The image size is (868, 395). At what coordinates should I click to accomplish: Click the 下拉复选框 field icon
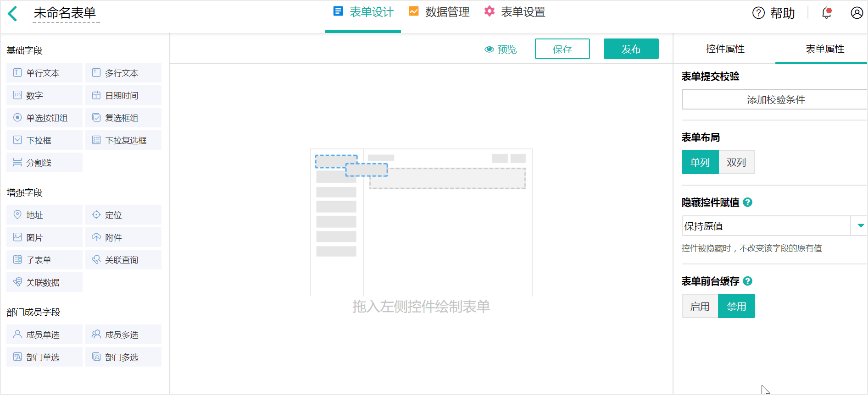[96, 140]
